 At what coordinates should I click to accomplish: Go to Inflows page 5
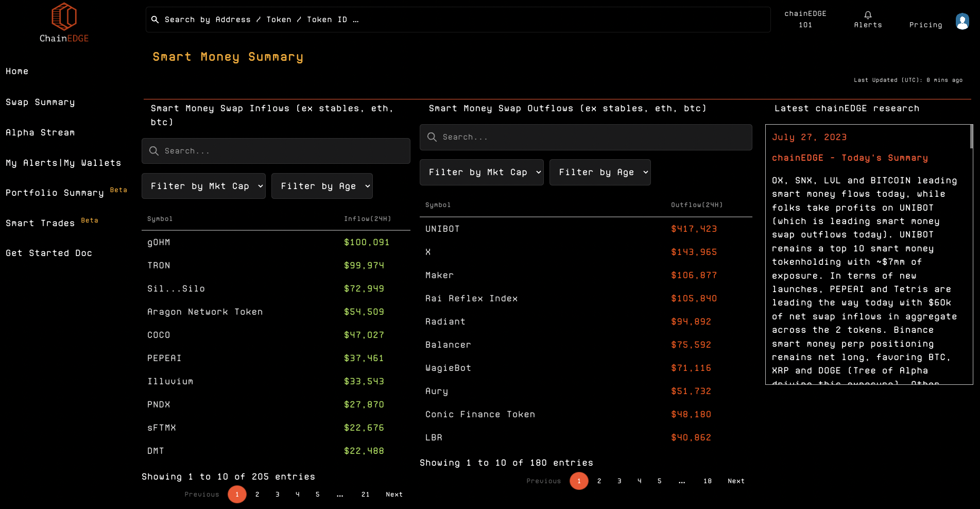[x=318, y=495]
